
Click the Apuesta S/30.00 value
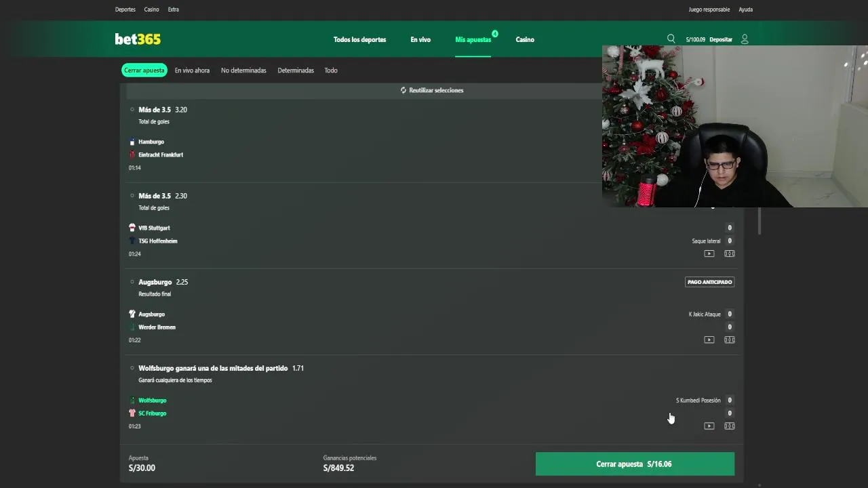pos(142,468)
